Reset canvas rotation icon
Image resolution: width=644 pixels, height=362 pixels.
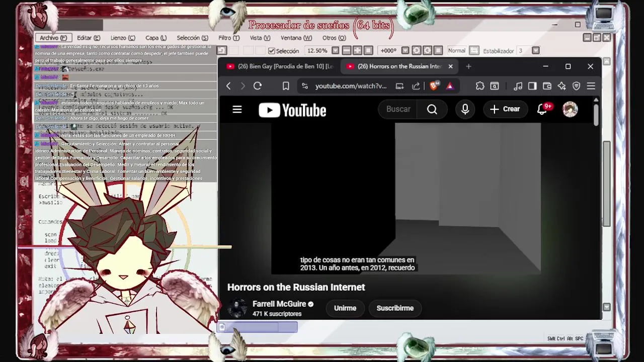point(438,50)
